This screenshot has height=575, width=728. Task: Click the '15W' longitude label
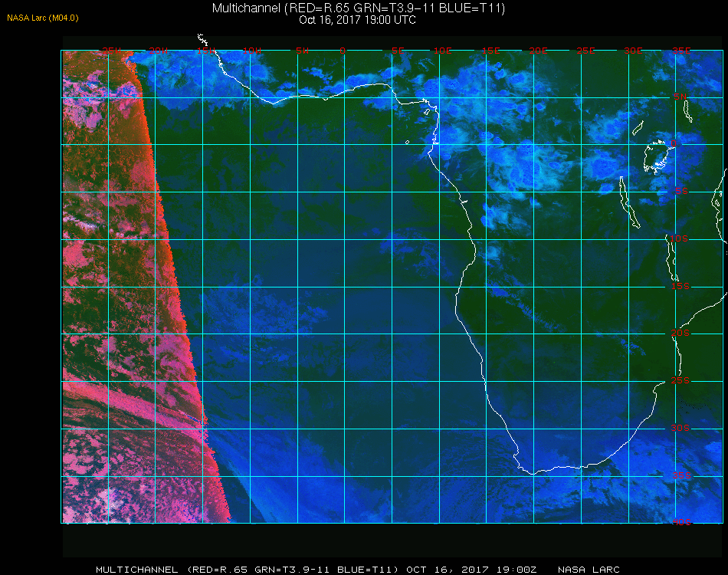(x=205, y=50)
